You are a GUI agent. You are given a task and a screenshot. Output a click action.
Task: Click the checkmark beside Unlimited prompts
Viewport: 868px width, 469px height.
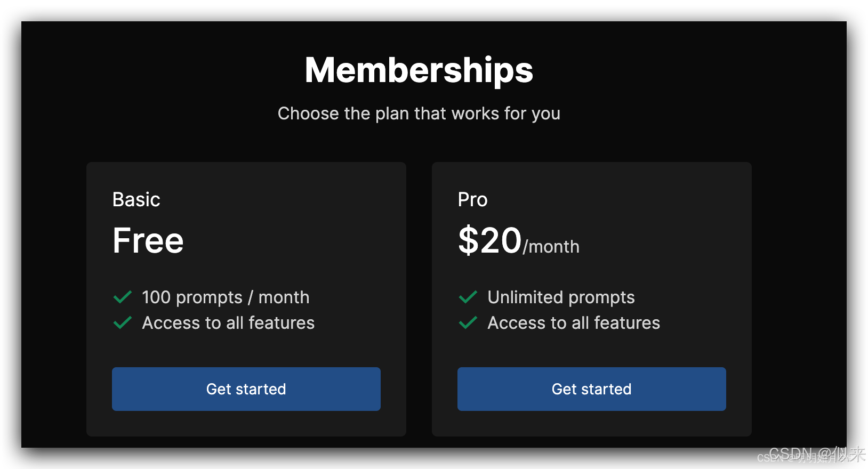[468, 297]
